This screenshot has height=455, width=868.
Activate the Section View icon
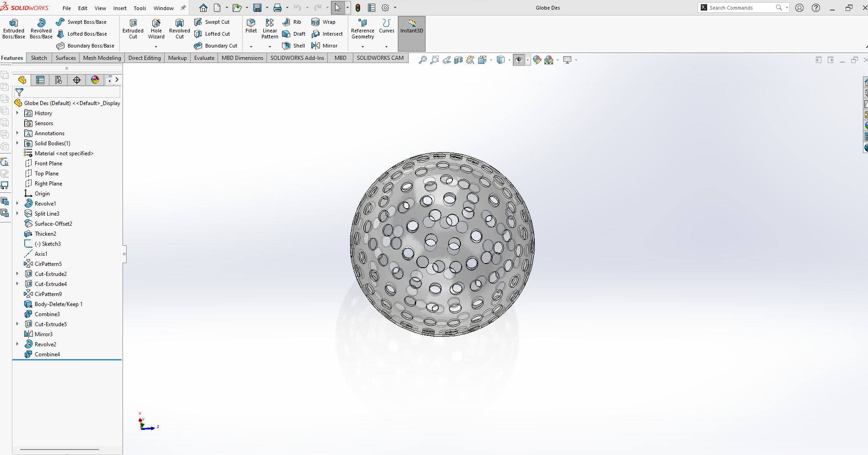tap(458, 60)
